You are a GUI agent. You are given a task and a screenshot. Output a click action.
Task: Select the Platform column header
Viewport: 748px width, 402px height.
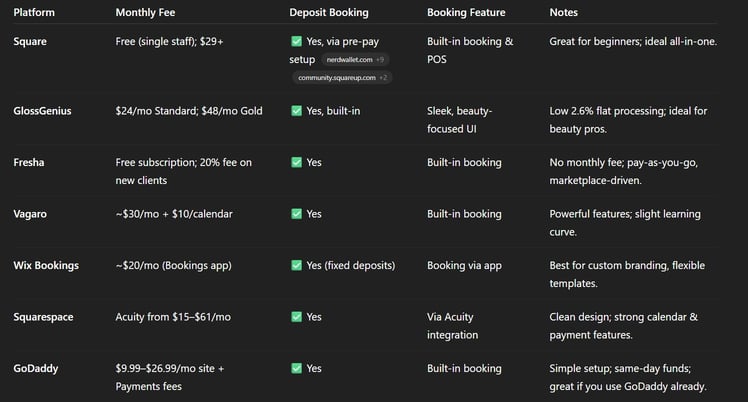[x=34, y=12]
